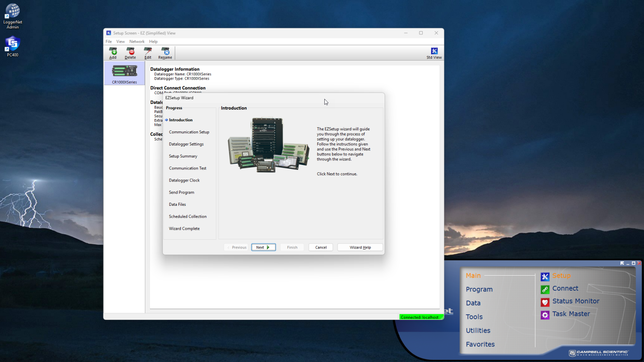Screen dimensions: 644x362
Task: Launch Setup from LoggerNet launcher icon
Action: (545, 277)
